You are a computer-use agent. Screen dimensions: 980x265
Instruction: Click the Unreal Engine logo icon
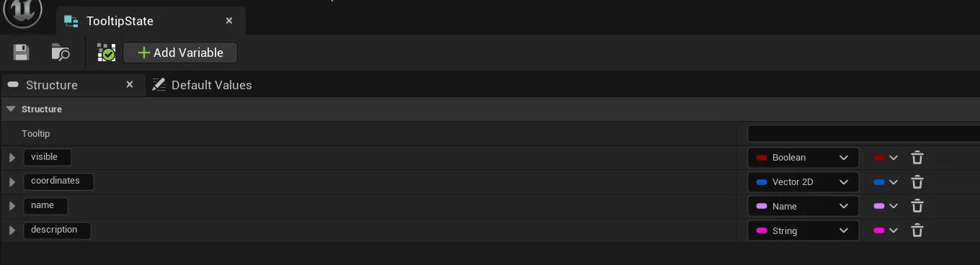[x=22, y=14]
